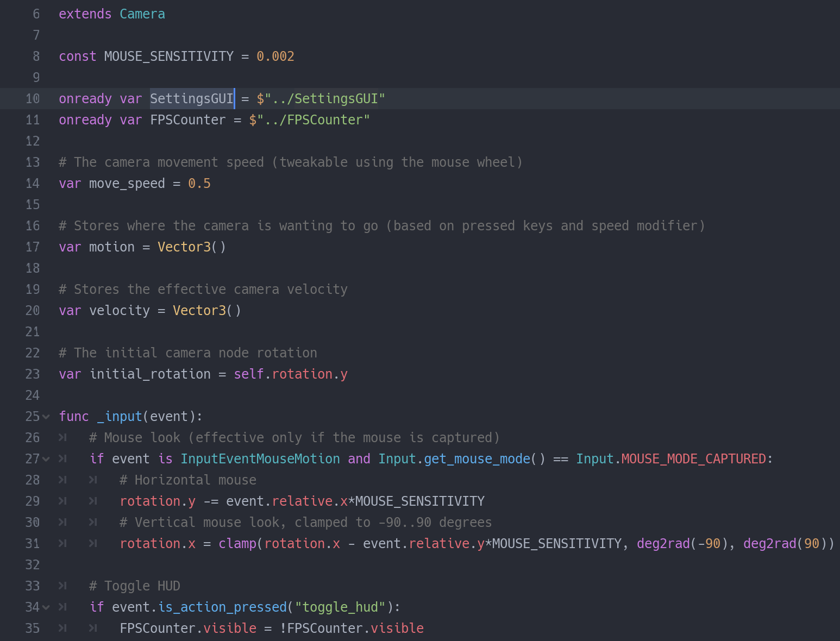Image resolution: width=840 pixels, height=641 pixels.
Task: Click the highlighted SettingsGUI variable name
Action: [192, 99]
